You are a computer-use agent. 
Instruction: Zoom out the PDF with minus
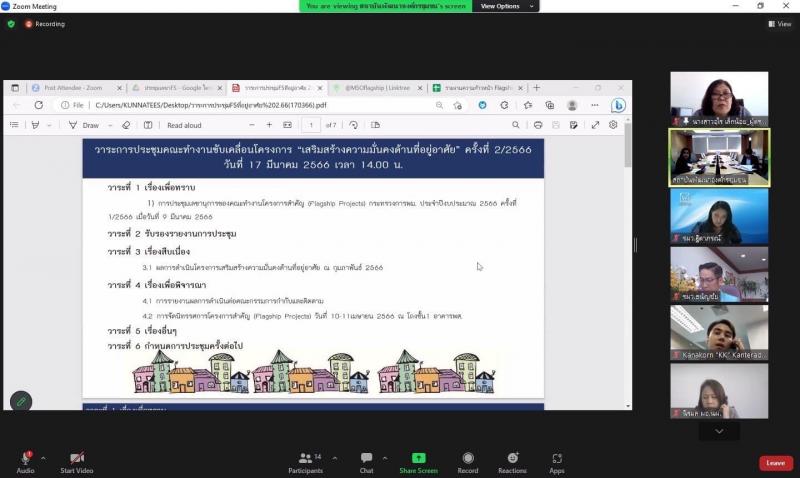(252, 125)
